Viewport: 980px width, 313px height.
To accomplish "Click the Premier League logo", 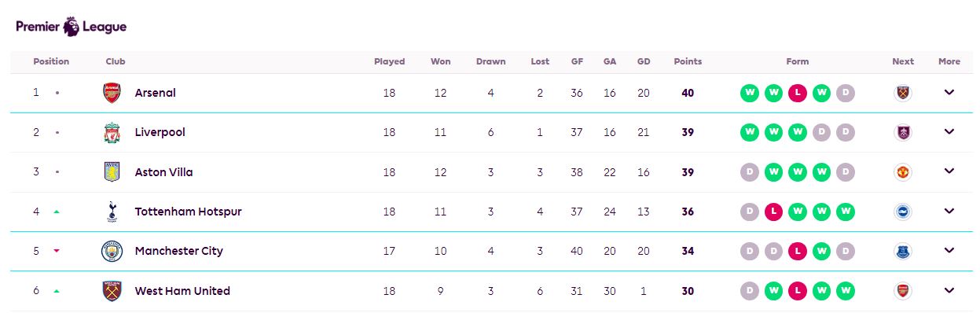I will (71, 26).
